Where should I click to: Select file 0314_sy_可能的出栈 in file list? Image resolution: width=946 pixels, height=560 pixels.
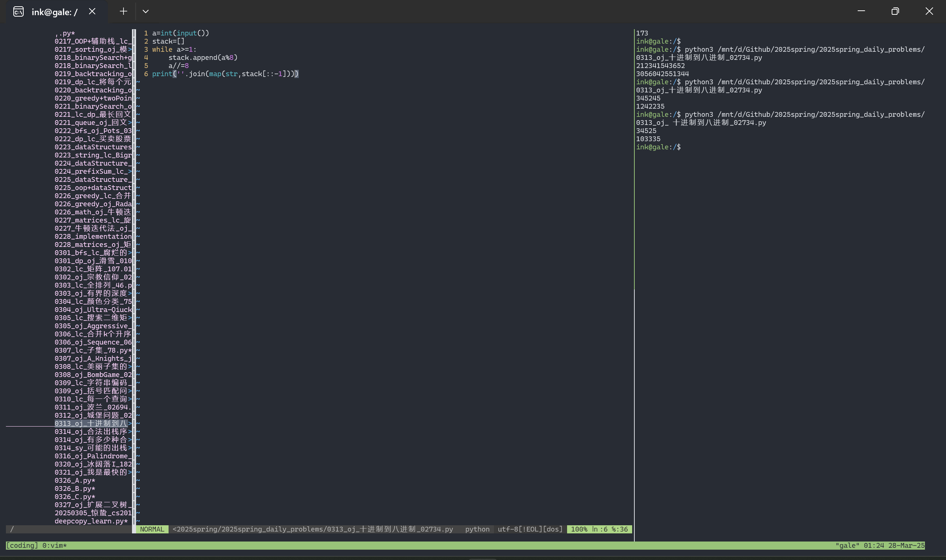click(x=93, y=448)
